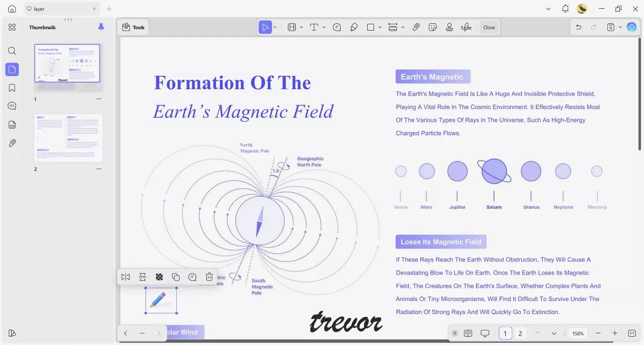Click the save file icon
Screen dimensions: 644x345
click(611, 27)
